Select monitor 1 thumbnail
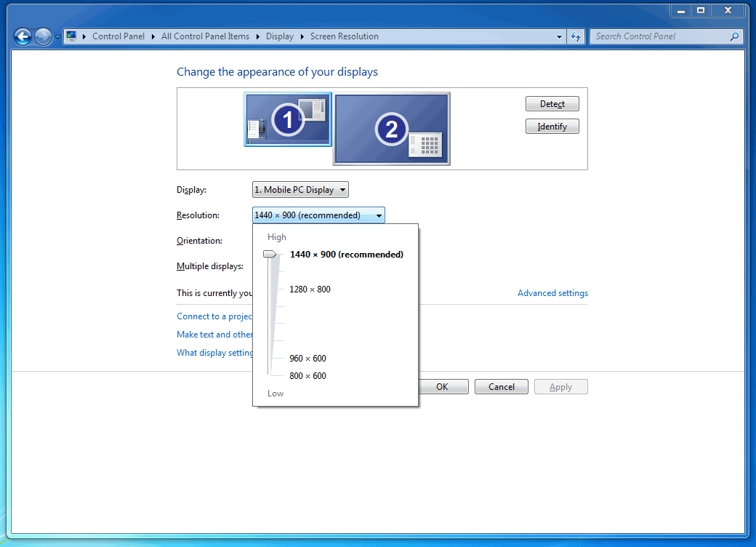This screenshot has width=756, height=547. pyautogui.click(x=288, y=119)
